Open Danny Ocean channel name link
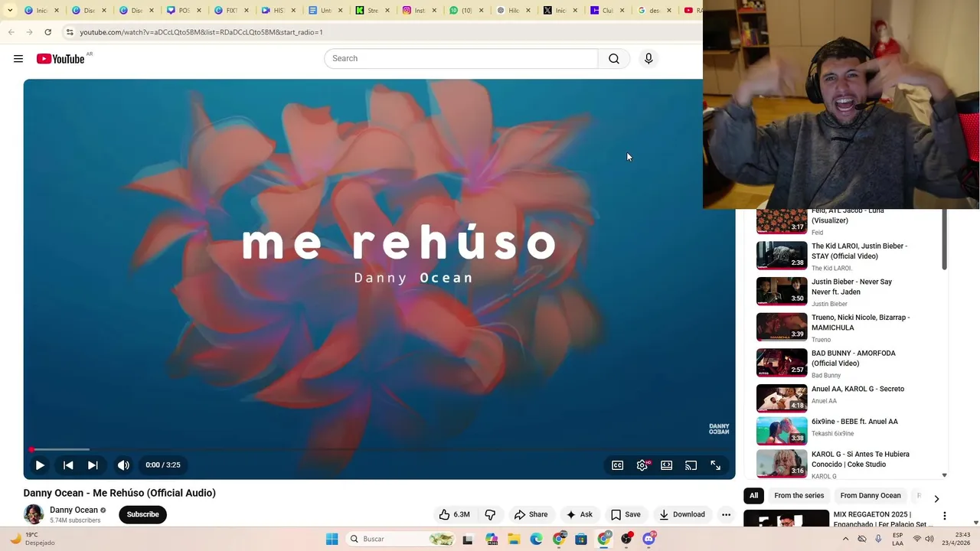Image resolution: width=980 pixels, height=551 pixels. [73, 510]
